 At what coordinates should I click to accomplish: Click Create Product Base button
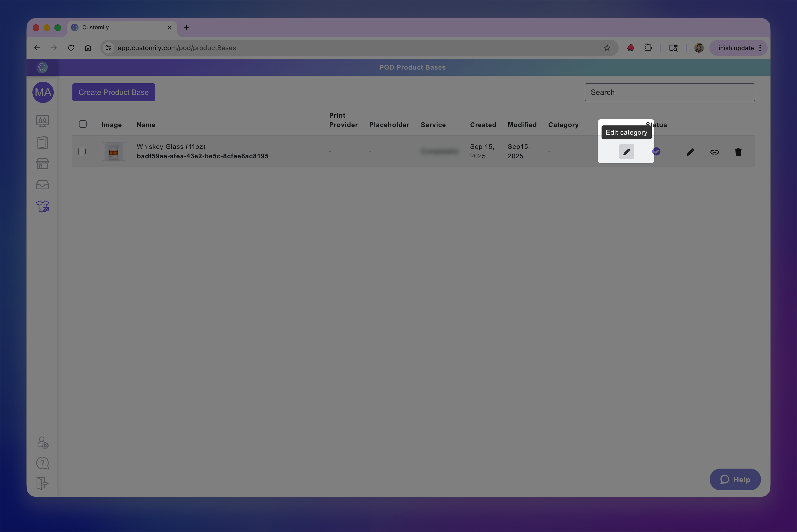click(x=114, y=92)
